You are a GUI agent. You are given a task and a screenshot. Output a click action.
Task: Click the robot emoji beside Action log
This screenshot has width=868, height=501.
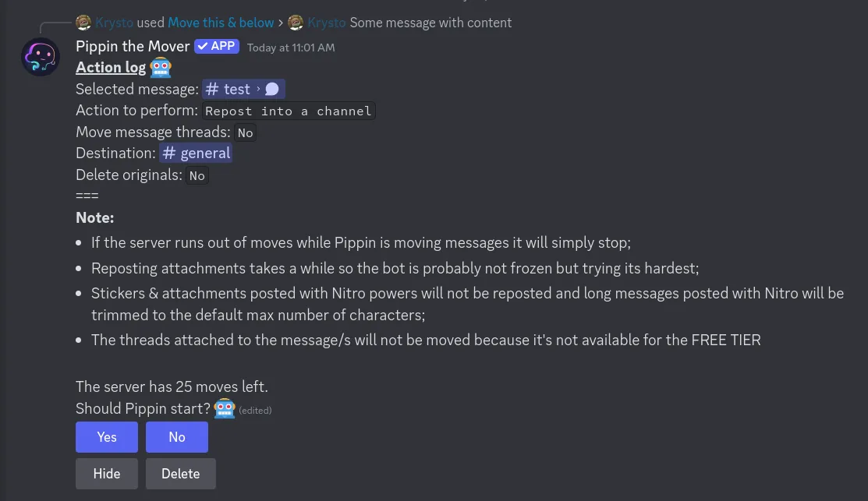[161, 68]
